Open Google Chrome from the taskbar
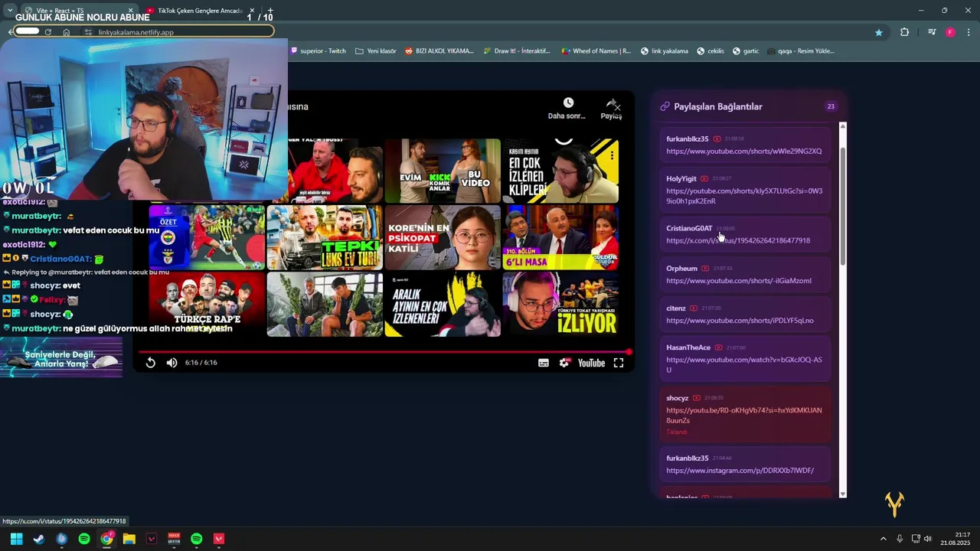The image size is (980, 551). 106,539
